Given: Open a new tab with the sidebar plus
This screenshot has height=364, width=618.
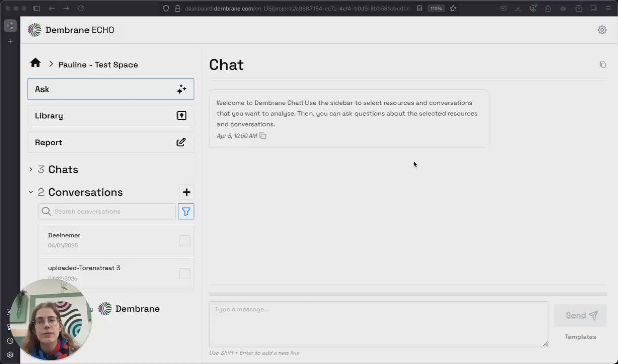Looking at the screenshot, I should (x=10, y=41).
